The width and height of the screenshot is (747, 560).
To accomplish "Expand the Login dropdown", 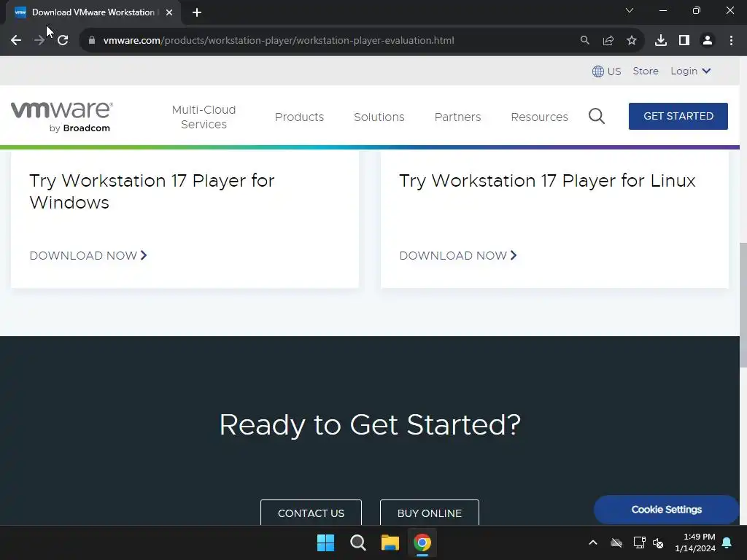I will (x=691, y=71).
